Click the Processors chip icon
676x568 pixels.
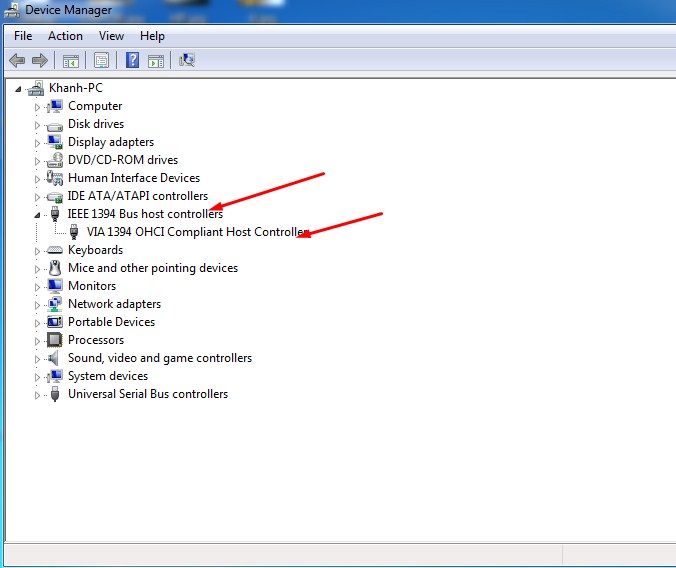tap(55, 340)
